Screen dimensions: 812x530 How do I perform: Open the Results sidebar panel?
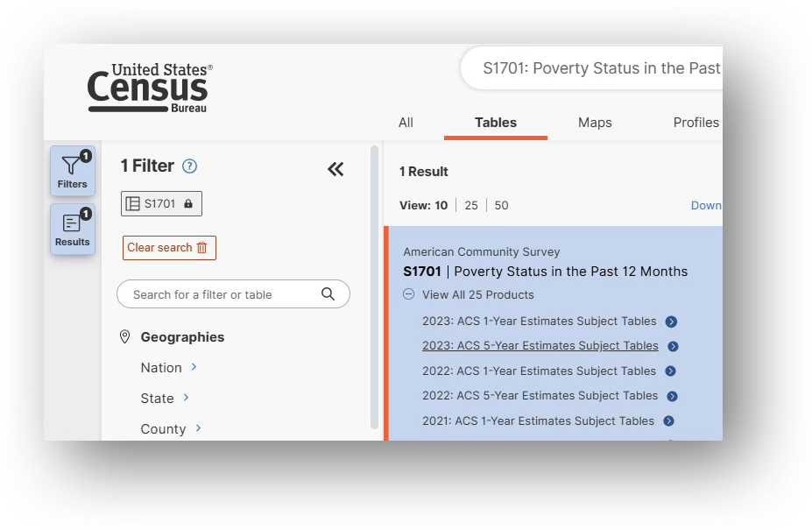point(73,229)
